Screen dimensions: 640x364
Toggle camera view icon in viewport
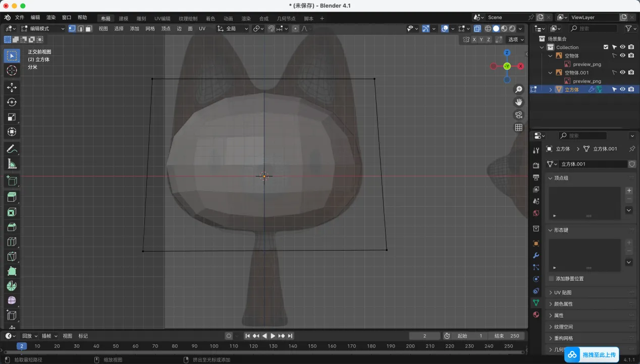518,115
